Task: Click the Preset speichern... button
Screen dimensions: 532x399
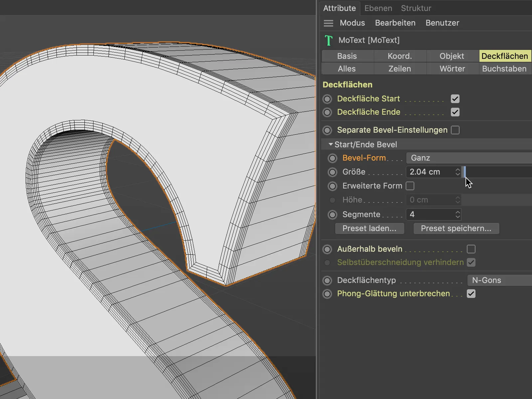Action: [x=456, y=228]
